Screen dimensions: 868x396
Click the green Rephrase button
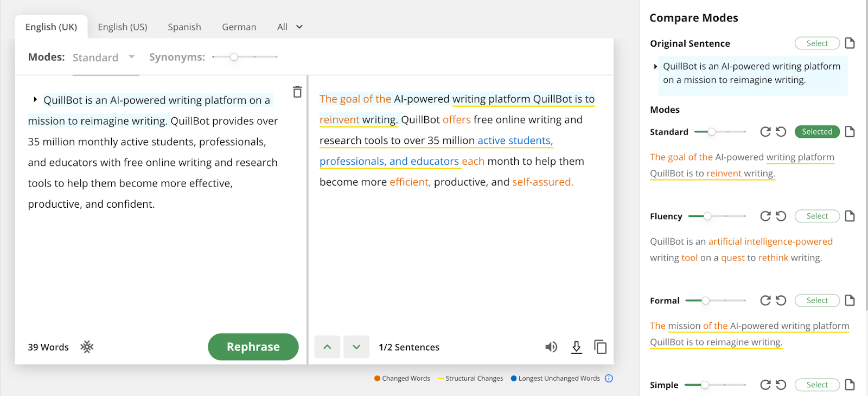coord(253,347)
